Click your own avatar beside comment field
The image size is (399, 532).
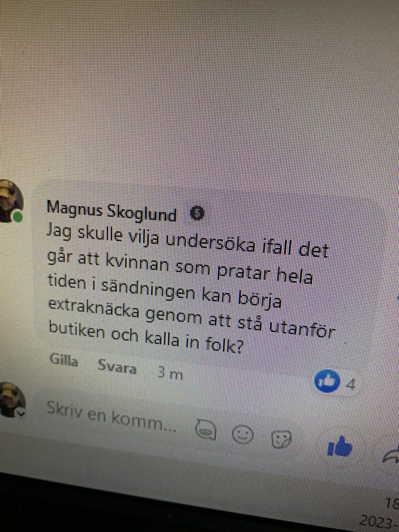(12, 400)
